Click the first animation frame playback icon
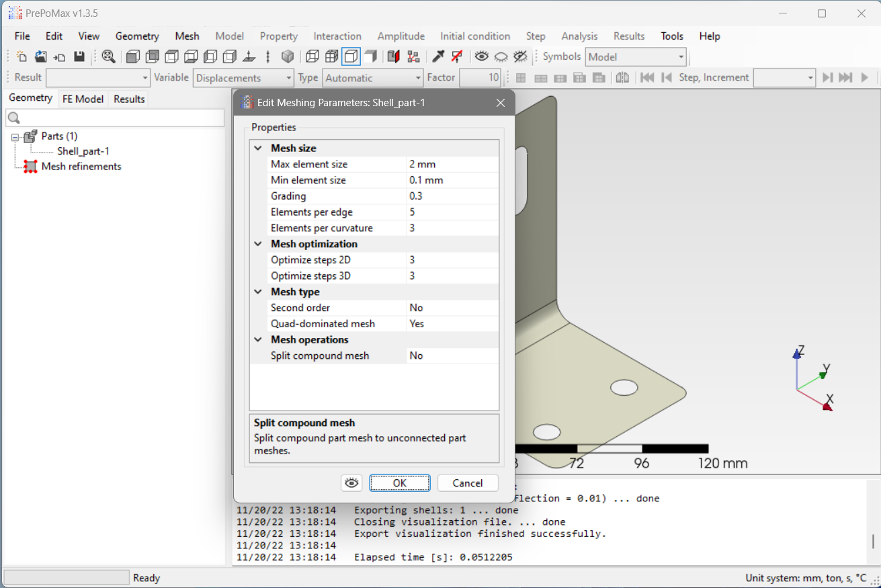Image resolution: width=881 pixels, height=588 pixels. [x=647, y=77]
